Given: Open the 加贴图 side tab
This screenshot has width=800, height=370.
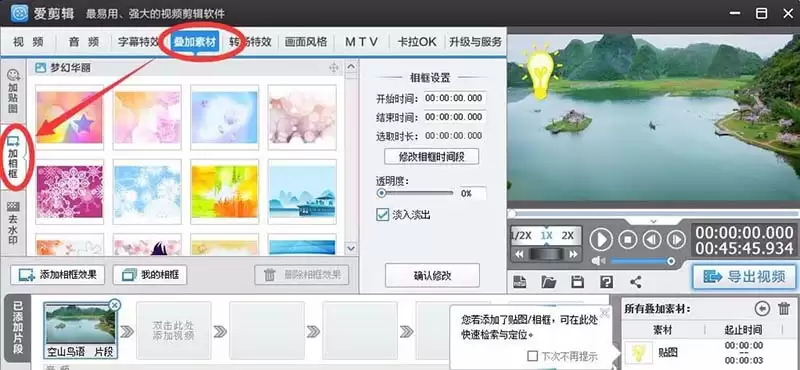Looking at the screenshot, I should coord(13,92).
